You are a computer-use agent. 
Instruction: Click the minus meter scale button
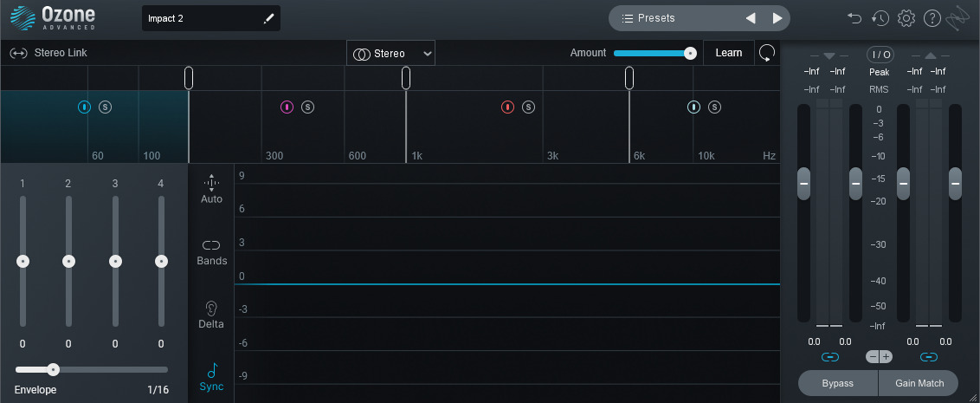pyautogui.click(x=873, y=357)
